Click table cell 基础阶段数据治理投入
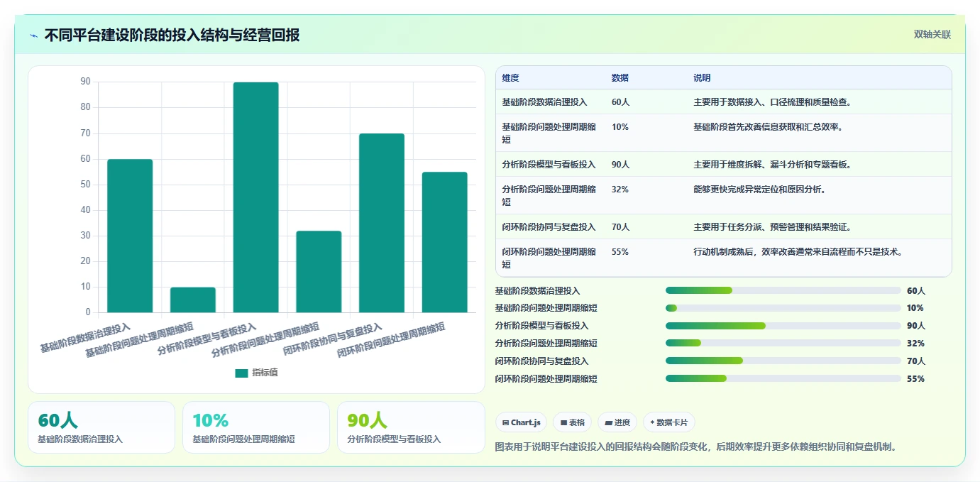This screenshot has height=482, width=980. point(544,102)
